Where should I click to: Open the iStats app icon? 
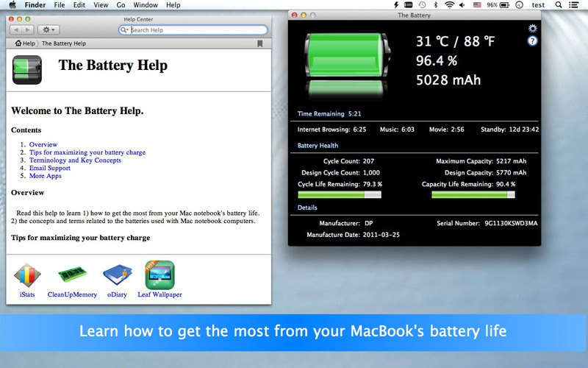click(27, 275)
